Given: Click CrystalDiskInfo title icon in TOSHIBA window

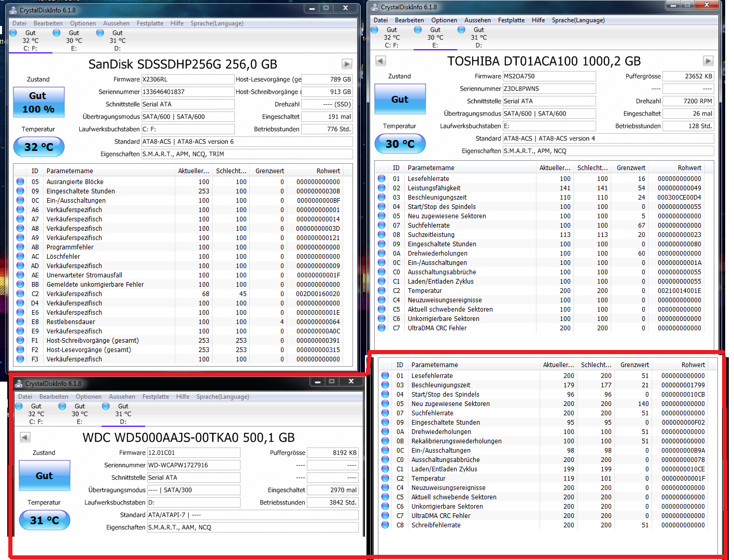Looking at the screenshot, I should pos(375,7).
